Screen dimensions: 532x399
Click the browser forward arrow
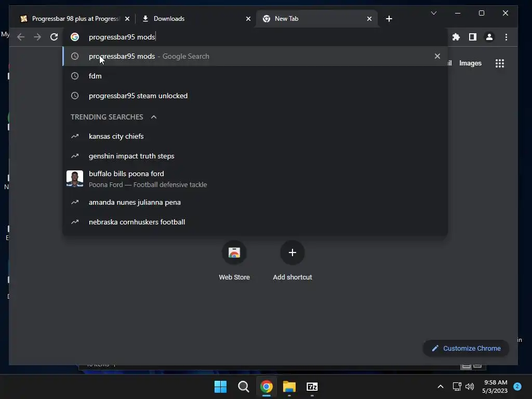point(37,37)
